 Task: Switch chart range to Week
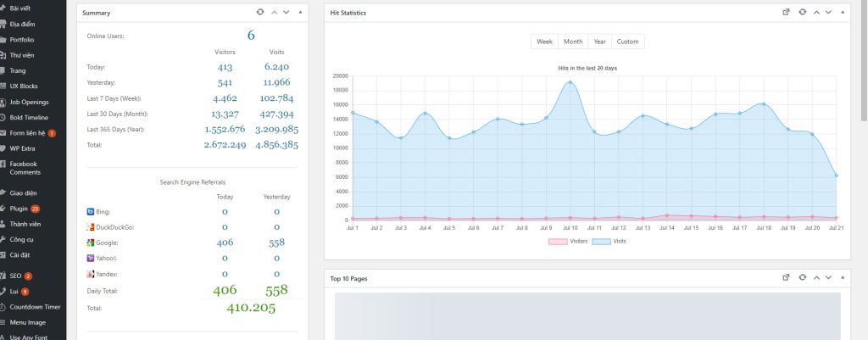pos(544,42)
